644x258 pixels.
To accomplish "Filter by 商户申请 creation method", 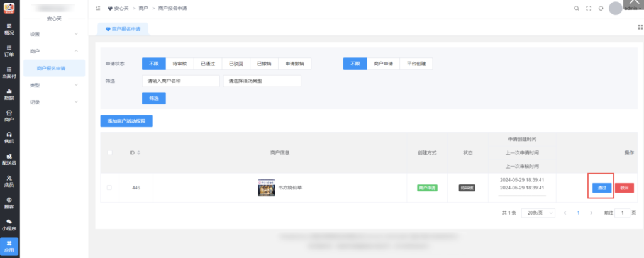I will point(383,64).
